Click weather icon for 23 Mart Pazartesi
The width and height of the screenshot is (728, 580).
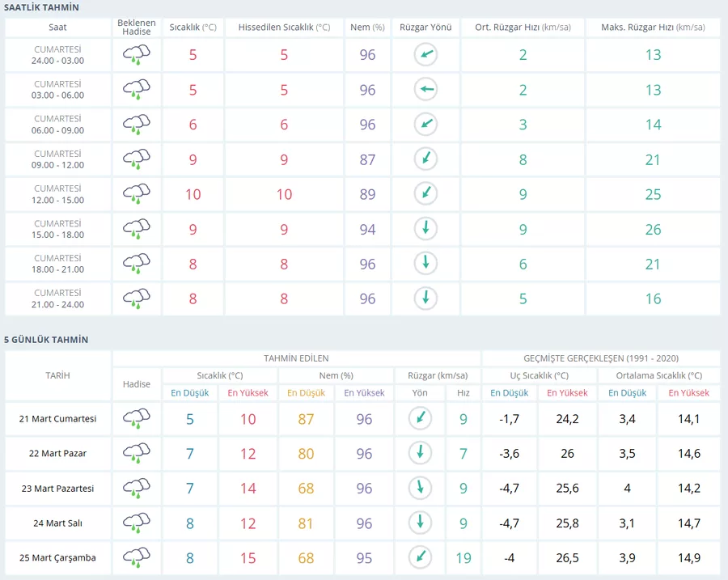click(x=137, y=489)
